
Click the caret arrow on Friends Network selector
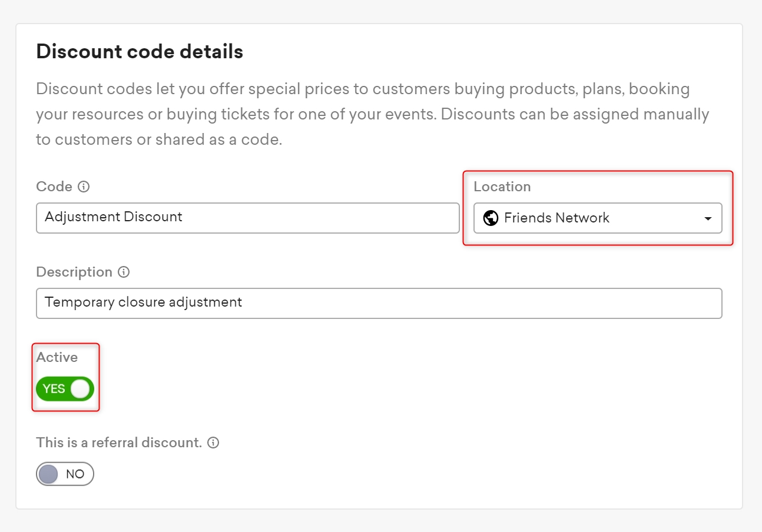707,218
